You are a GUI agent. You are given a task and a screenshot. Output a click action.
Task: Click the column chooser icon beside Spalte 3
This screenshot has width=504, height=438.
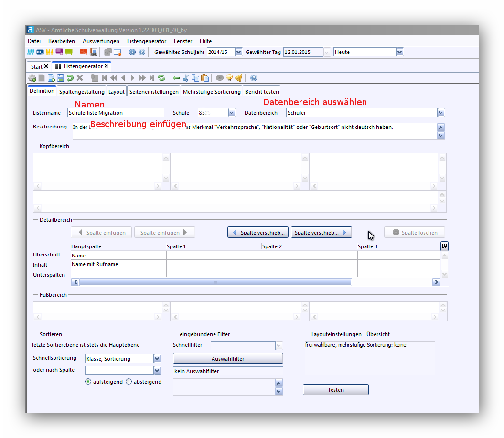(445, 246)
